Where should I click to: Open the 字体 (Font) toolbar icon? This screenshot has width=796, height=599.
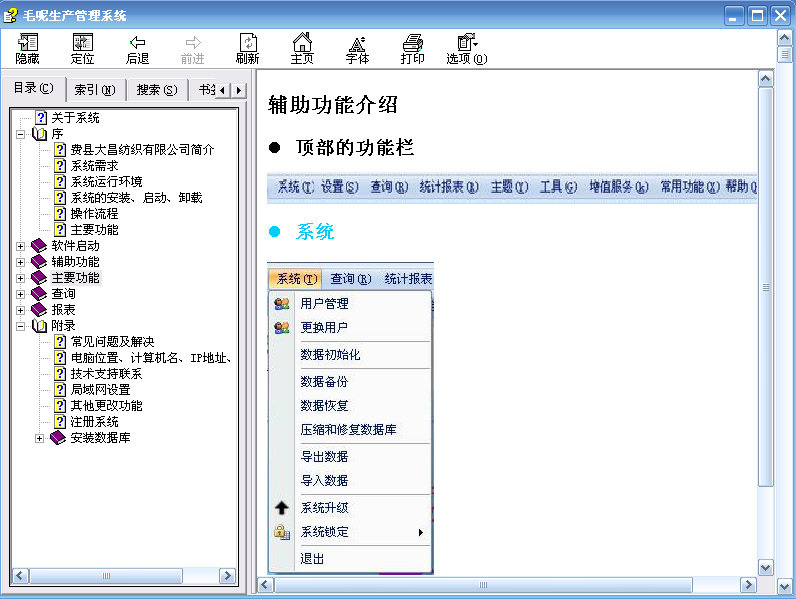pyautogui.click(x=357, y=49)
